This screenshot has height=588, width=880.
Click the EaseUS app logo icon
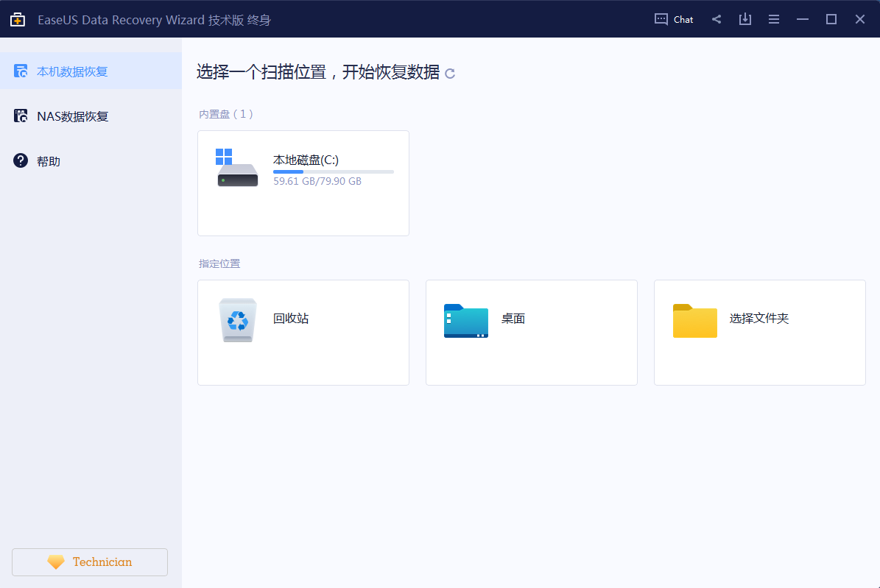click(18, 20)
